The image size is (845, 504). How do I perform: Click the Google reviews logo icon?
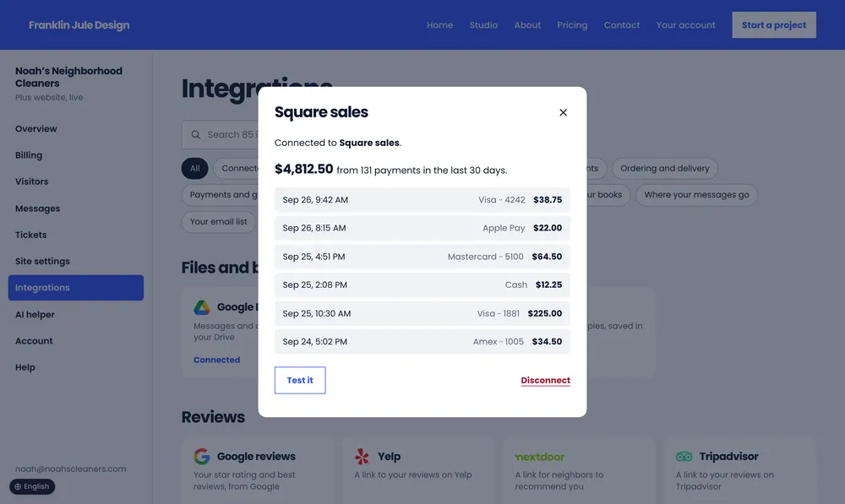[202, 457]
